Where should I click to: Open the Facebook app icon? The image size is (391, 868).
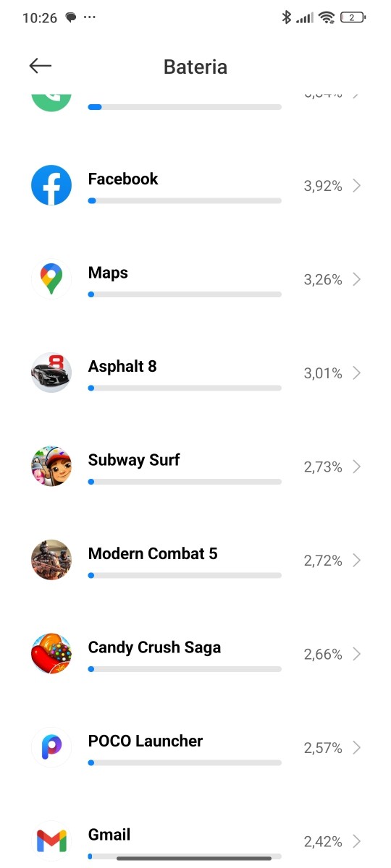coord(51,185)
